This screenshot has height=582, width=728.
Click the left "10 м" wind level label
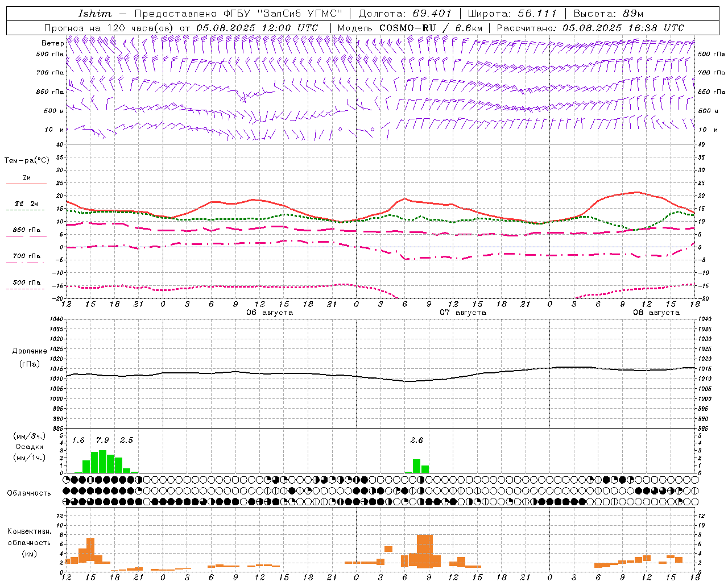[55, 130]
